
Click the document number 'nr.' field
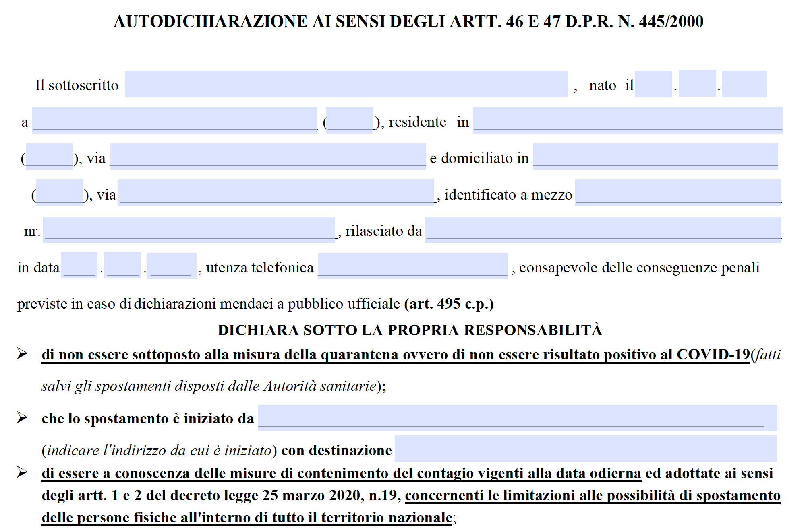pyautogui.click(x=189, y=229)
